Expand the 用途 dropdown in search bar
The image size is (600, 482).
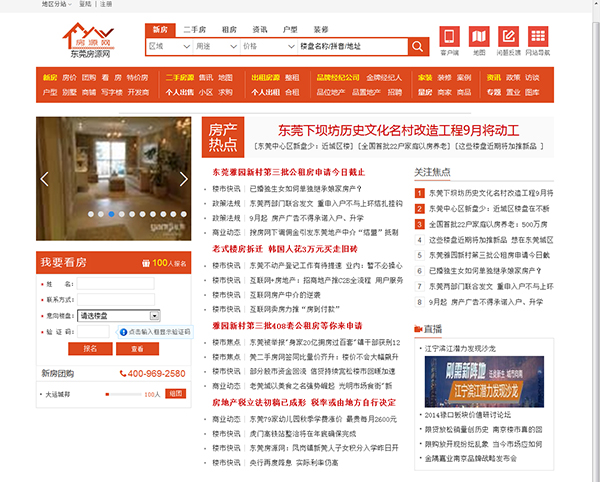coord(216,46)
